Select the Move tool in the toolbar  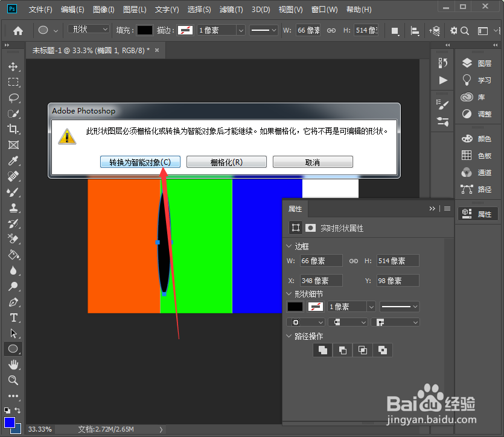pos(13,67)
